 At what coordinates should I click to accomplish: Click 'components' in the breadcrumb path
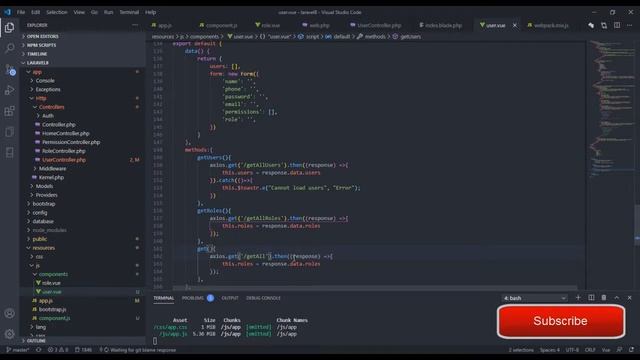[x=204, y=36]
